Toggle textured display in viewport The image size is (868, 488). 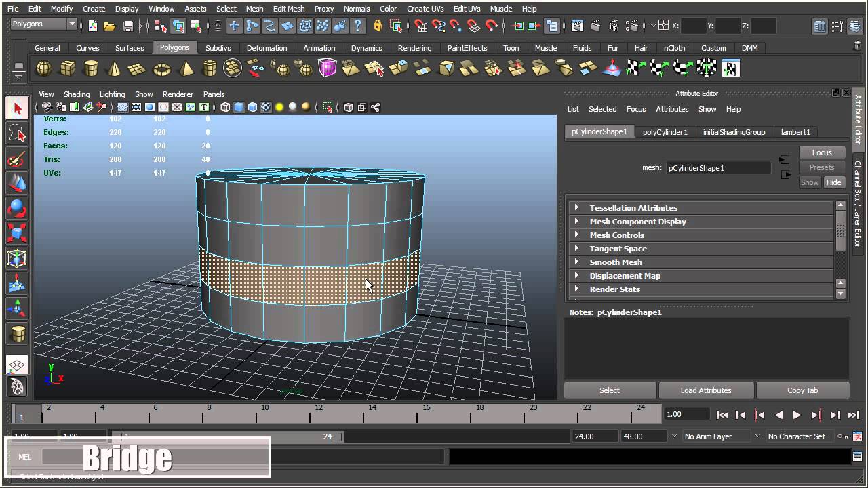[x=266, y=107]
